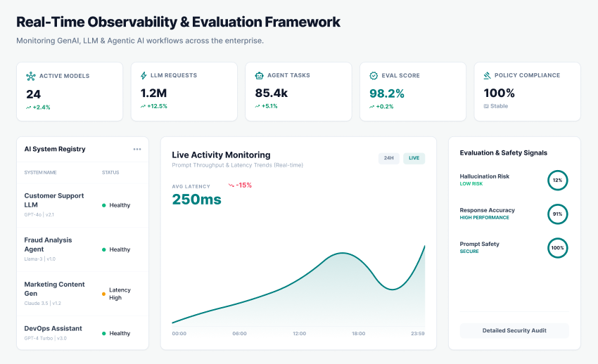Image resolution: width=598 pixels, height=364 pixels.
Task: Click the Prompt Safety 100% progress ring
Action: [x=557, y=248]
